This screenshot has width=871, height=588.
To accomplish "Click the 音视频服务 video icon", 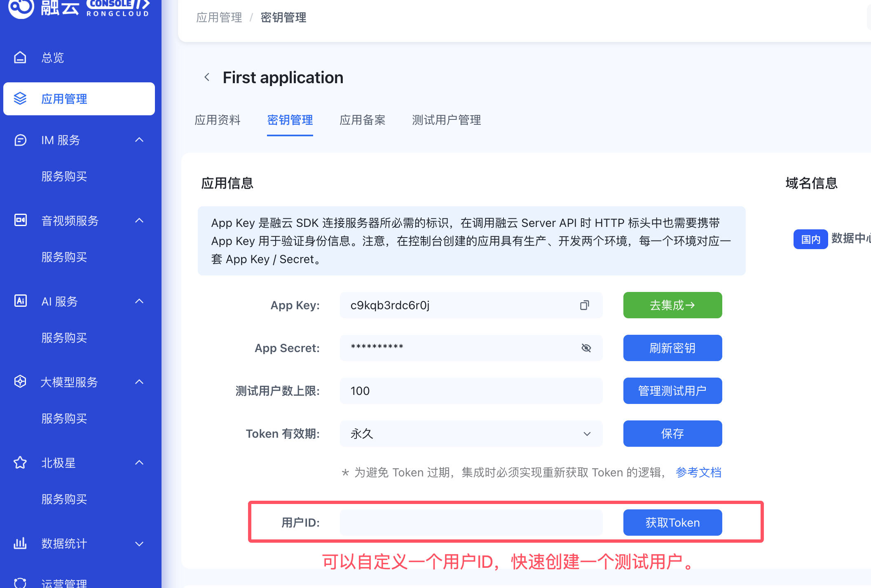I will (x=20, y=220).
